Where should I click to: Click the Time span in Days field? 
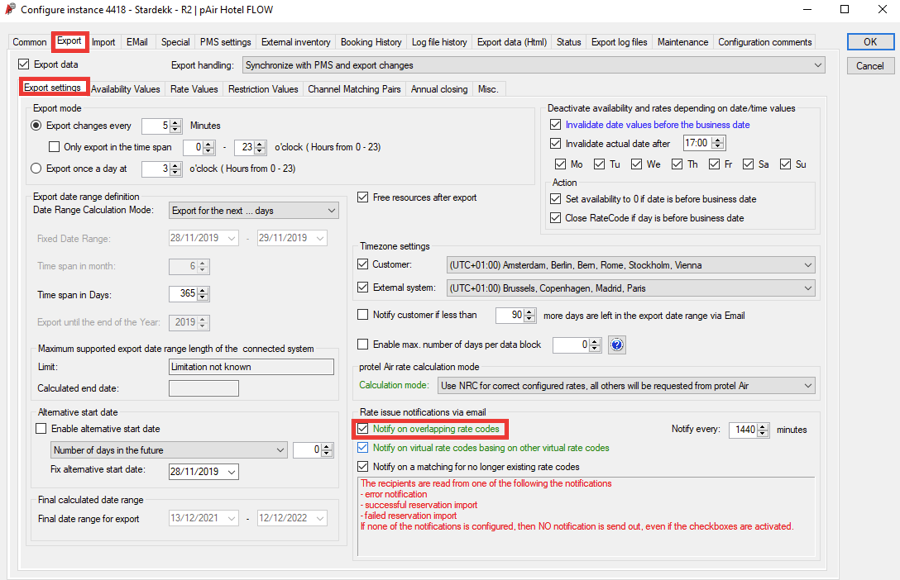coord(183,295)
